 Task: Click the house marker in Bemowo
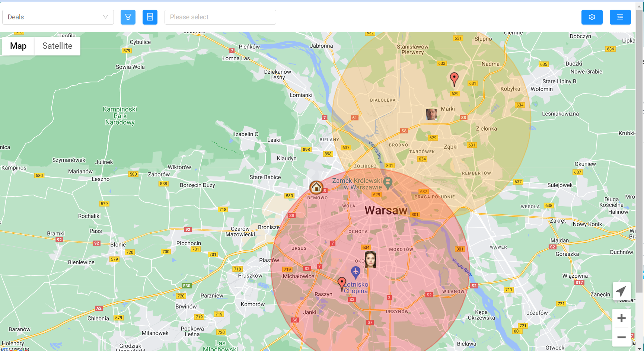pyautogui.click(x=316, y=187)
